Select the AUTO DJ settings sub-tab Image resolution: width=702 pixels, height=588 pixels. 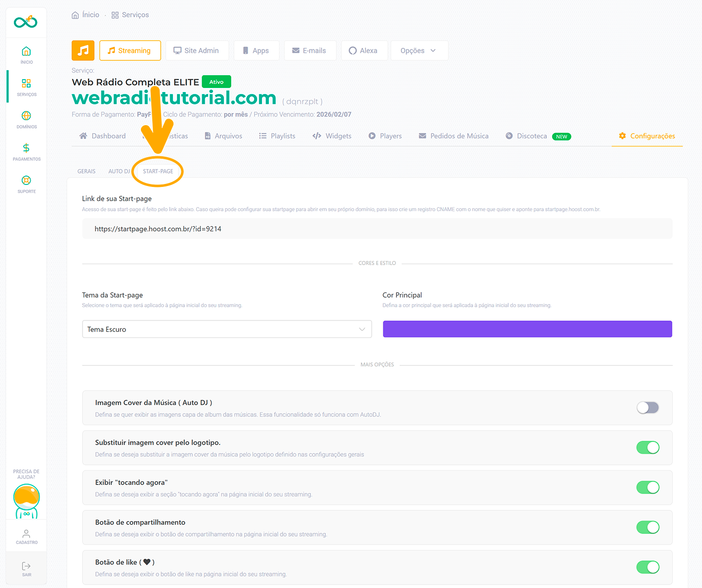tap(119, 171)
